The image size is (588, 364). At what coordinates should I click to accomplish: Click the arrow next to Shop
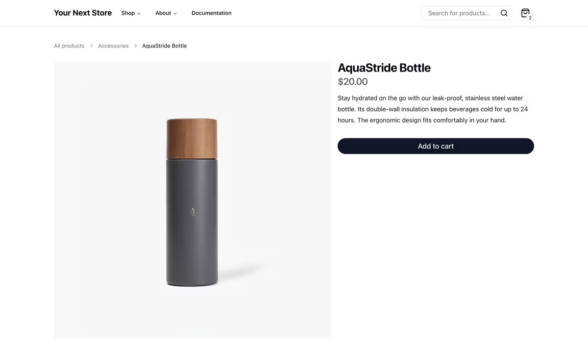click(139, 14)
